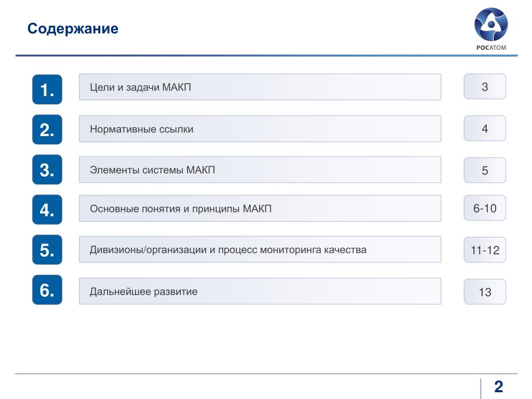Open Основные понятия и принципы МАКП
532x399 pixels.
(260, 208)
